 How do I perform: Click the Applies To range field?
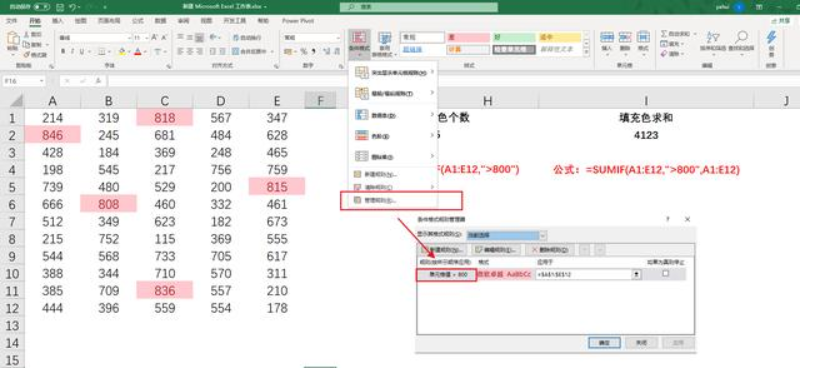click(583, 274)
